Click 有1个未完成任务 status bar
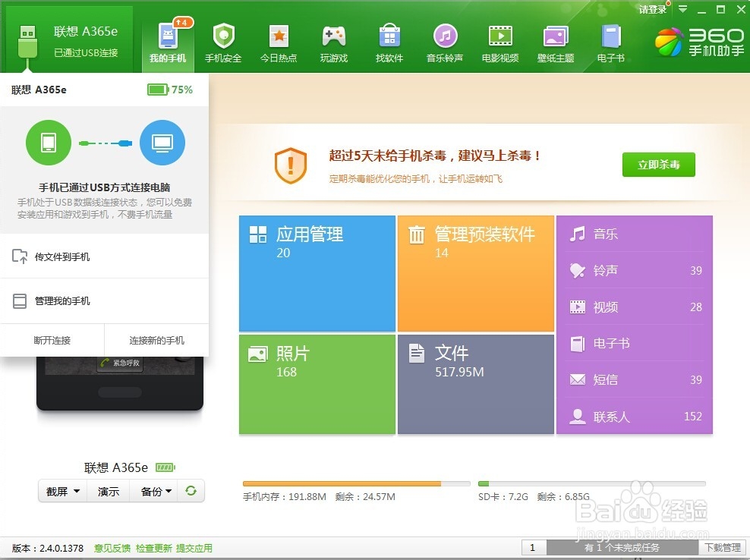This screenshot has height=560, width=750. pyautogui.click(x=622, y=547)
